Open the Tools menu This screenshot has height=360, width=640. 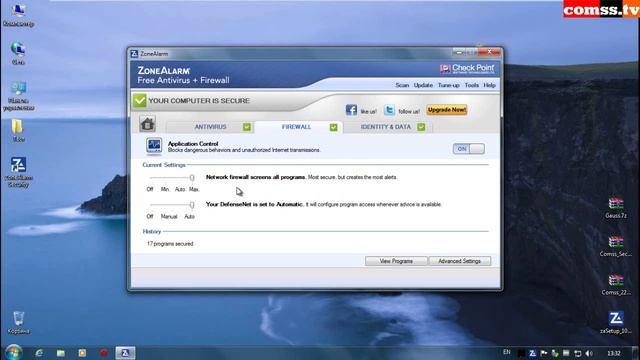(471, 85)
